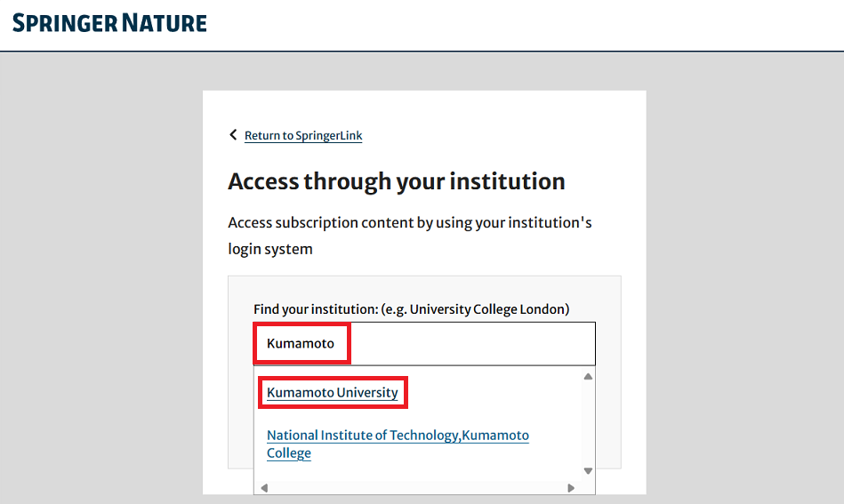Click the Find your institution field label
Screen dimensions: 844x504
[x=411, y=309]
